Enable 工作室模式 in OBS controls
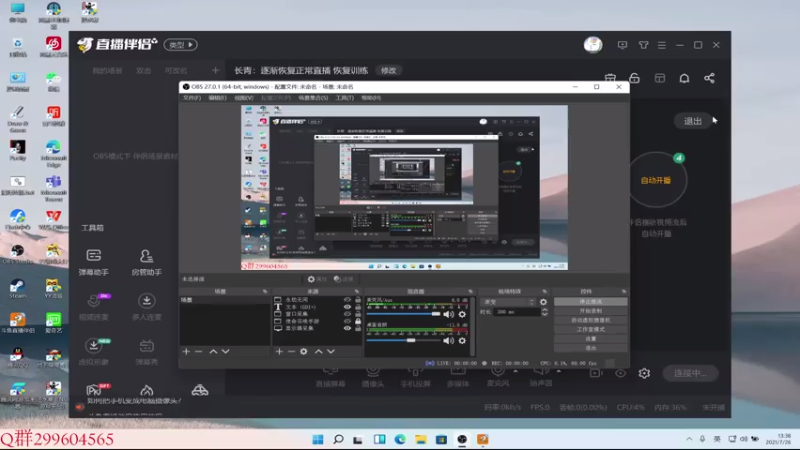The height and width of the screenshot is (450, 800). 590,329
